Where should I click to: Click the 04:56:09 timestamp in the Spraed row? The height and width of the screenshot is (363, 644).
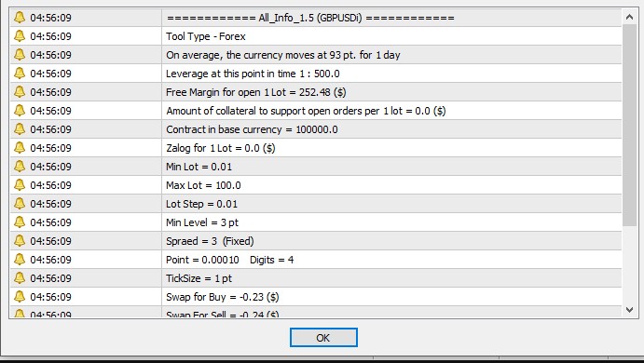tap(50, 241)
